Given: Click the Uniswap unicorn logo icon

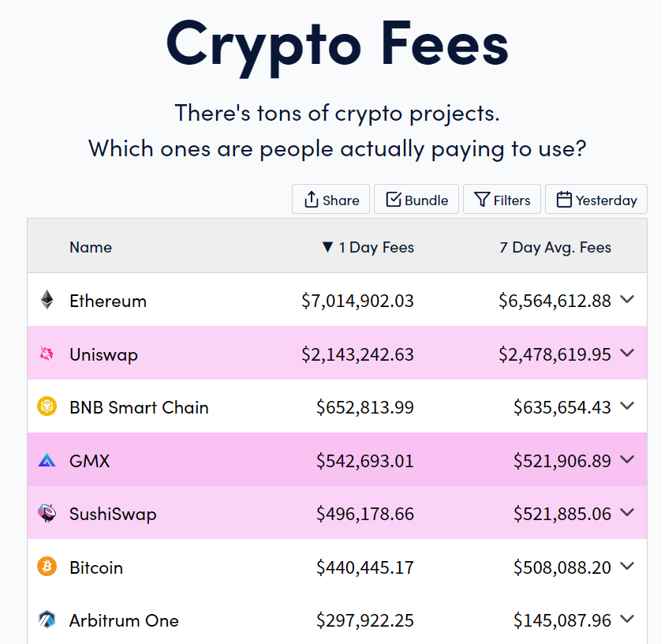Looking at the screenshot, I should click(x=47, y=353).
